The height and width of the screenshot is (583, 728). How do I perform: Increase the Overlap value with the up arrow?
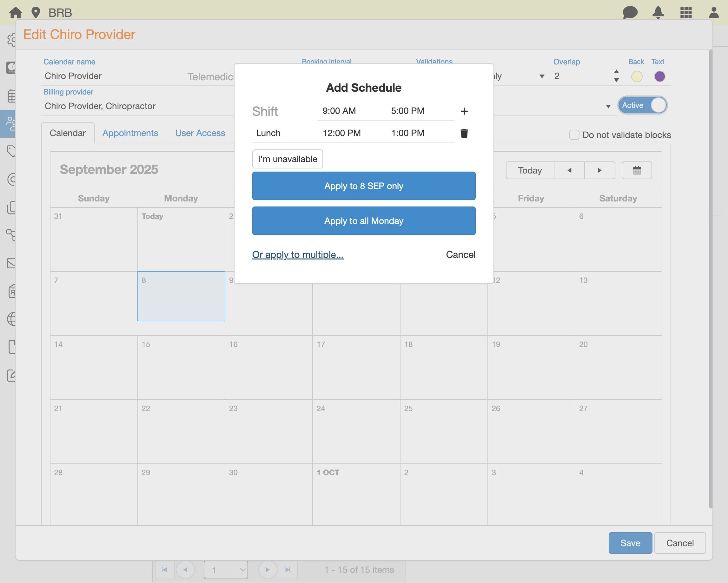(616, 72)
